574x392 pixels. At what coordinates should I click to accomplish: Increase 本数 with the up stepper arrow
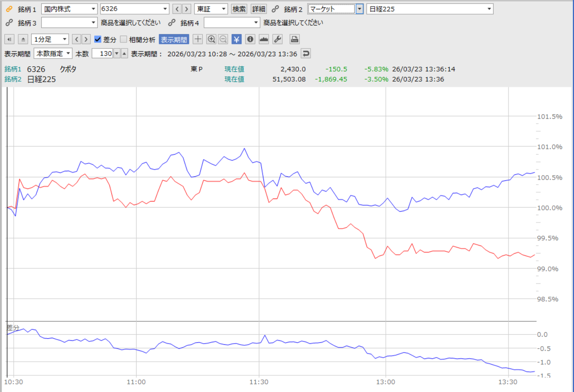point(124,54)
